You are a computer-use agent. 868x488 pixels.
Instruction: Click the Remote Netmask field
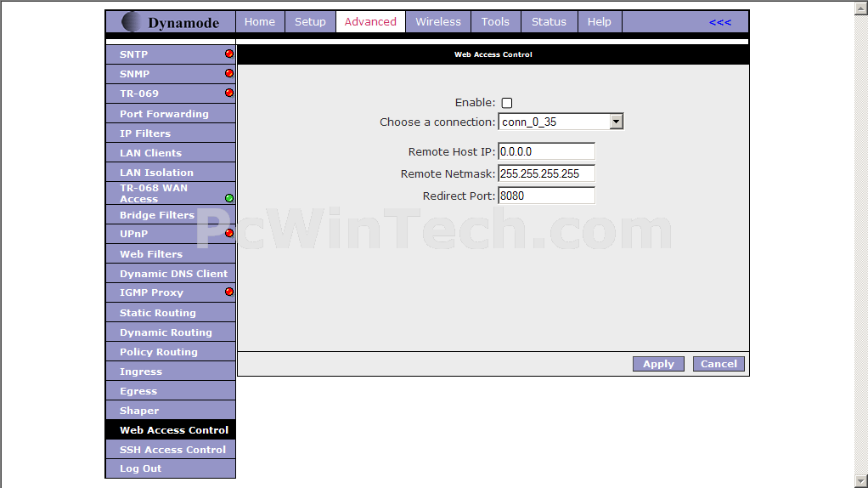pos(546,173)
